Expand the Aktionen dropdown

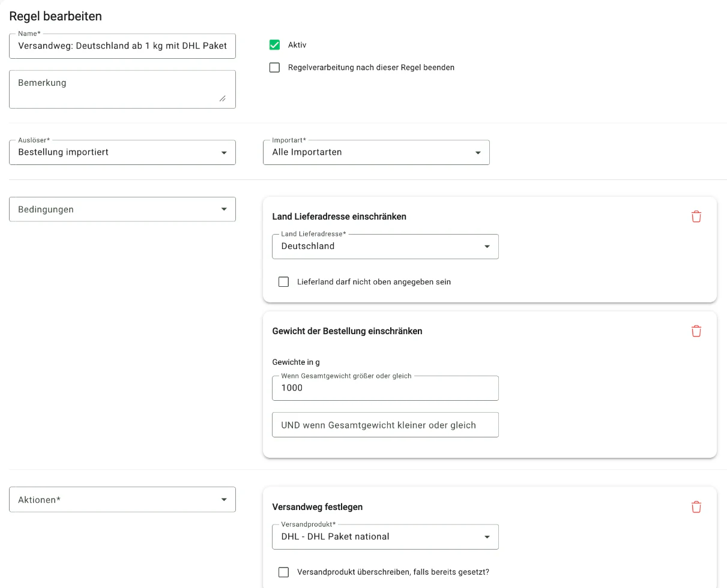tap(122, 500)
